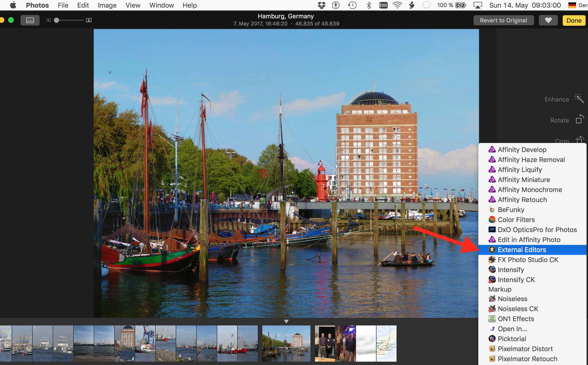Click the AirPlay display icon

pyautogui.click(x=477, y=5)
